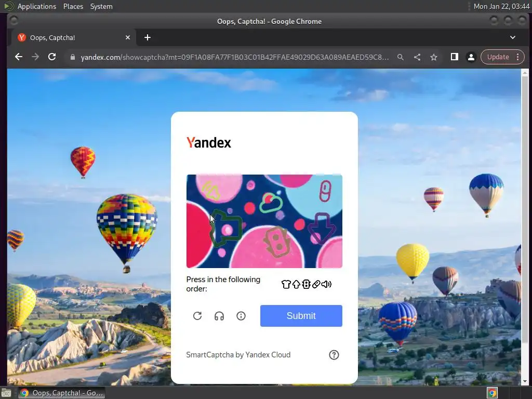Screen dimensions: 532x399
Task: Open the Places menu
Action: pyautogui.click(x=73, y=6)
